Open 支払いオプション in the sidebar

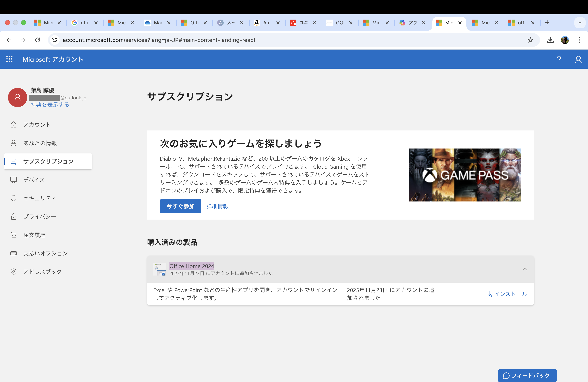point(48,253)
